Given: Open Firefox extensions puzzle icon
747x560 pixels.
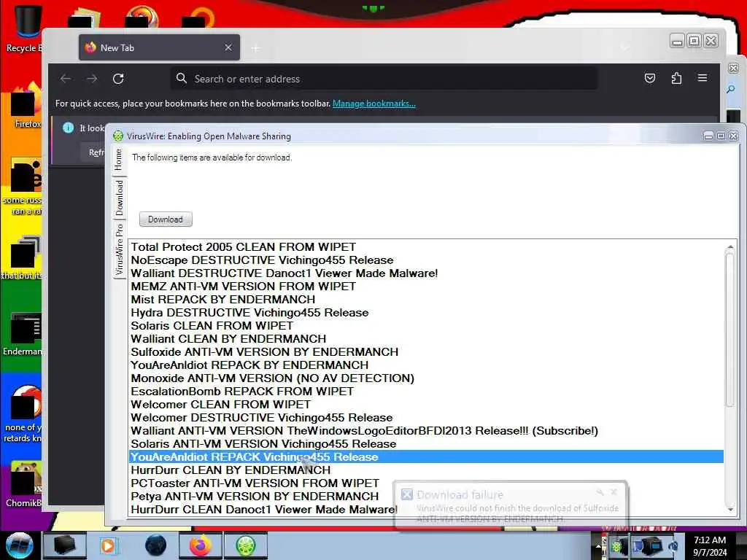Looking at the screenshot, I should pyautogui.click(x=676, y=78).
